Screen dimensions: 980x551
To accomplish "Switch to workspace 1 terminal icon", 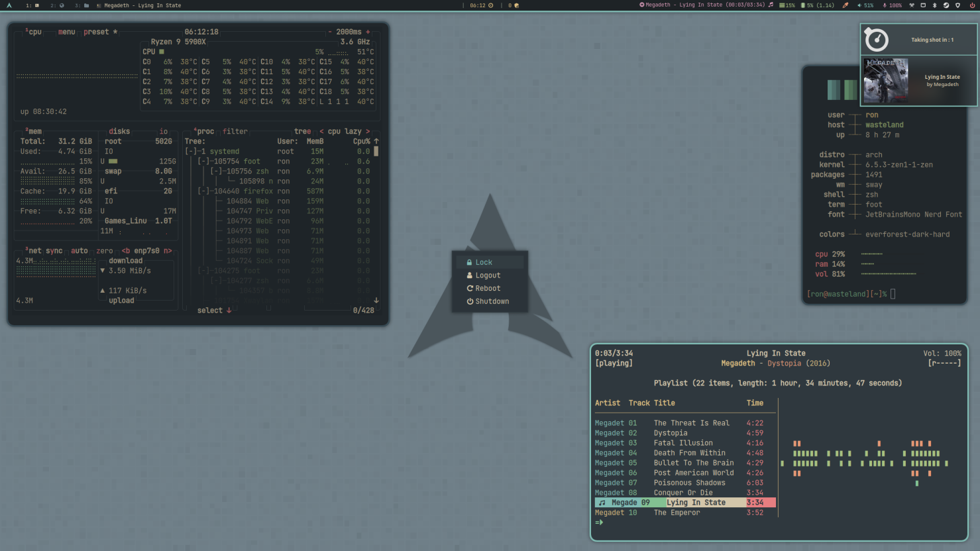I will tap(37, 5).
